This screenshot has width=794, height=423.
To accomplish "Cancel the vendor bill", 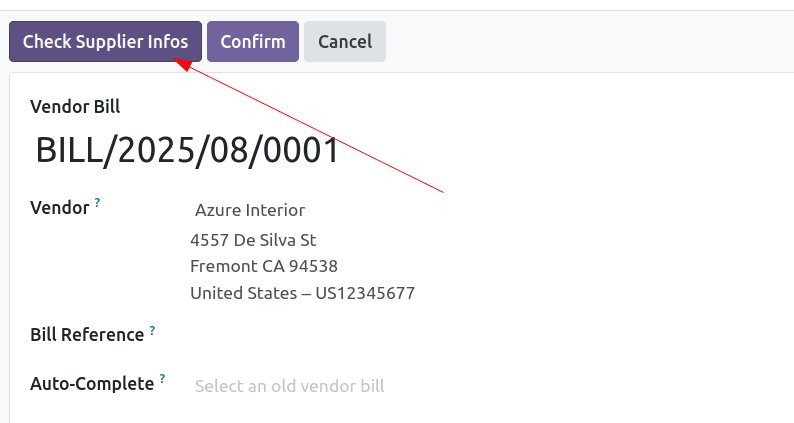I will coord(345,42).
